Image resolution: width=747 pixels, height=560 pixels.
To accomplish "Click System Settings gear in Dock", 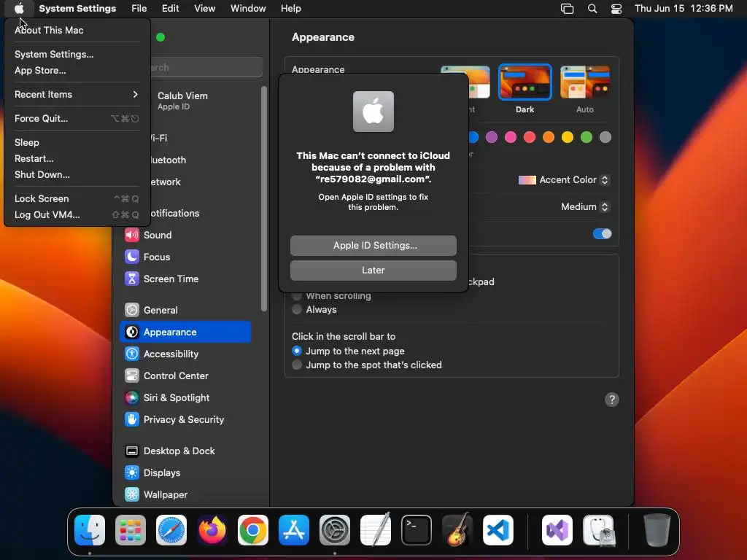I will pos(334,530).
